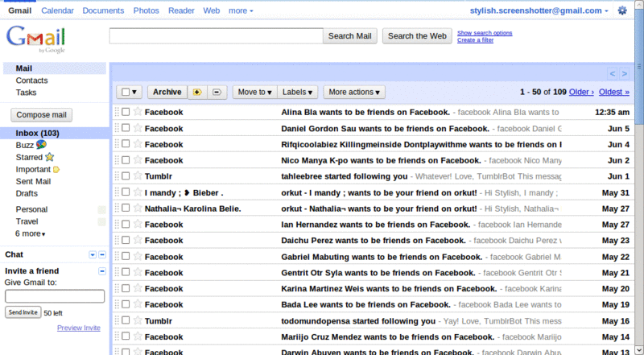This screenshot has height=355, width=644.
Task: Open the Show search options link
Action: coord(485,33)
